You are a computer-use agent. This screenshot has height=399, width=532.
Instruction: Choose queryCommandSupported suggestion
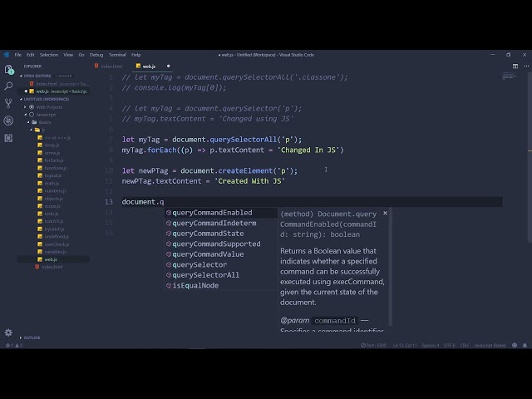pyautogui.click(x=221, y=244)
